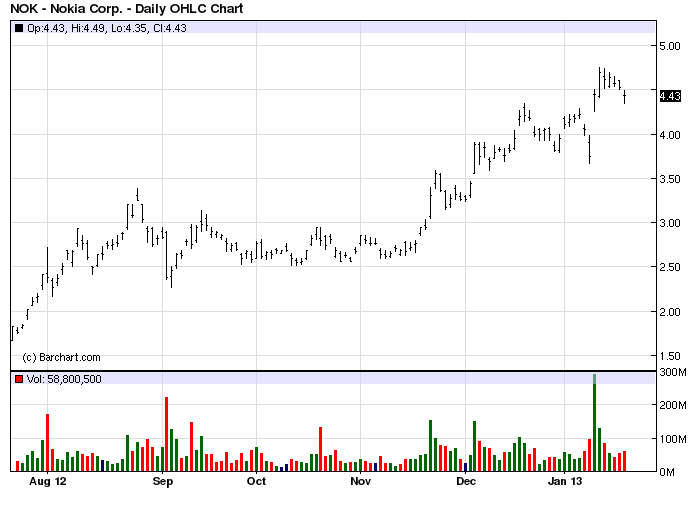Click the 2.50 price axis label
The height and width of the screenshot is (512, 700).
(670, 267)
